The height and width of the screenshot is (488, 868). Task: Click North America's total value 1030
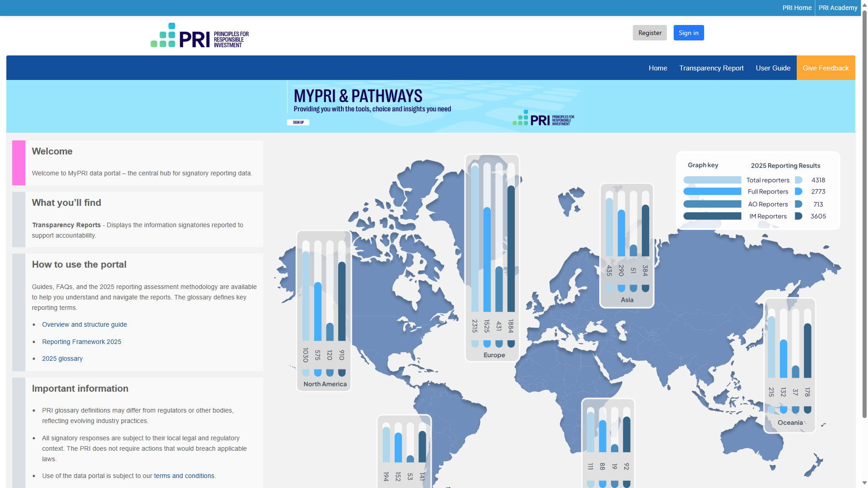tap(306, 355)
